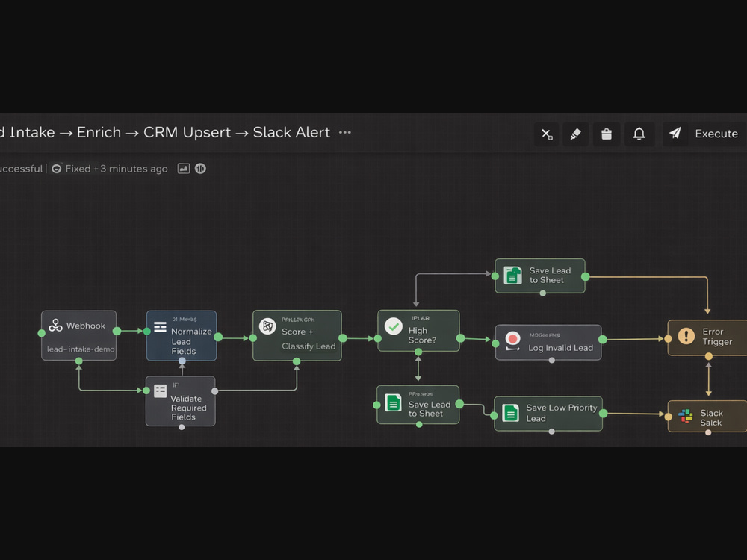Select the upper Save Lead to Sheet node label
The height and width of the screenshot is (560, 747).
[x=550, y=276]
